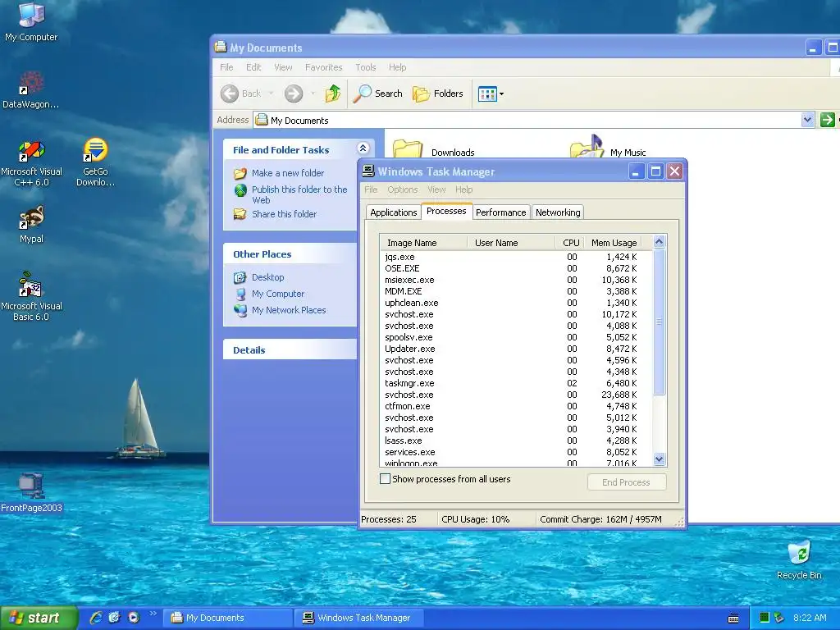Select the taskmgr.exe process row
Image resolution: width=840 pixels, height=630 pixels.
(x=516, y=383)
